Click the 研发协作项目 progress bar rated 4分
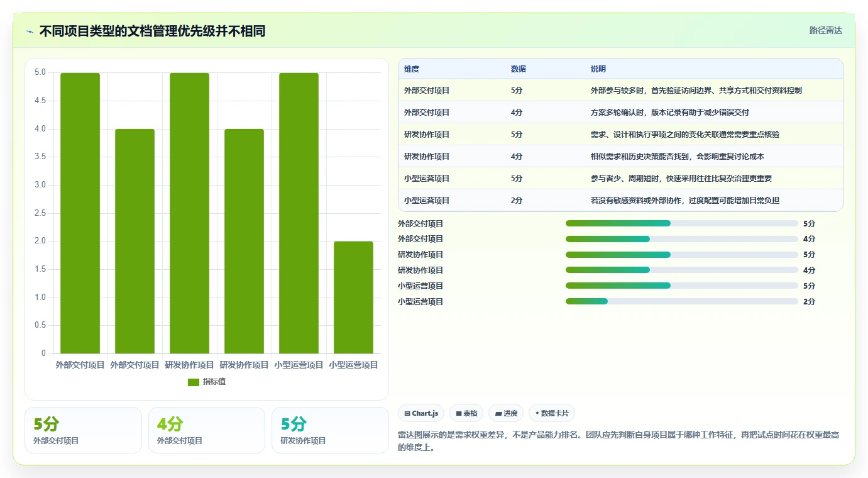Viewport: 868px width, 478px height. [681, 270]
